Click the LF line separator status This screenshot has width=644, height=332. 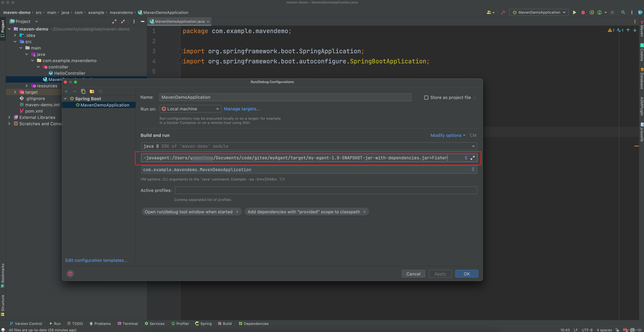click(x=575, y=330)
